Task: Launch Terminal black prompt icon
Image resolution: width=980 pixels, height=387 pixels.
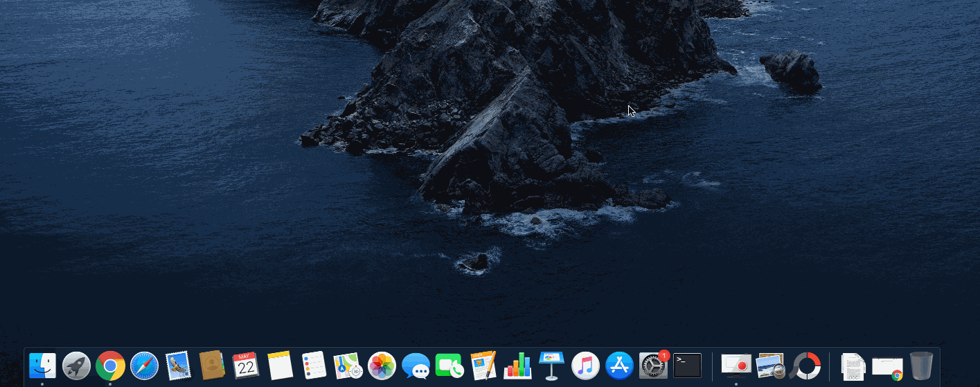Action: tap(687, 366)
